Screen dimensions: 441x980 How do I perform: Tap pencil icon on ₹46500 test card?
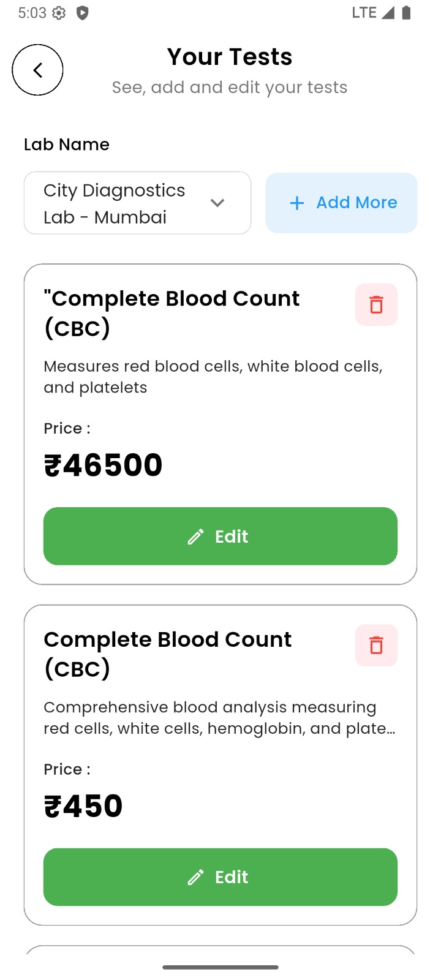[195, 537]
